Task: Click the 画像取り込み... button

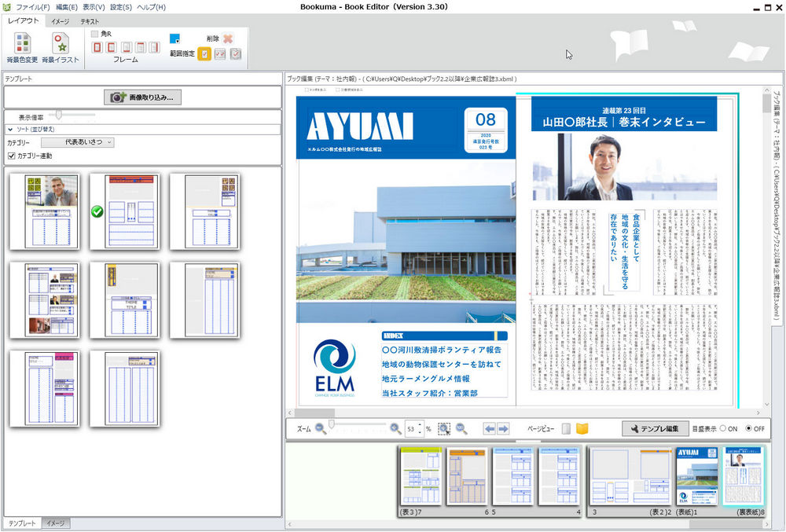Action: (x=143, y=97)
